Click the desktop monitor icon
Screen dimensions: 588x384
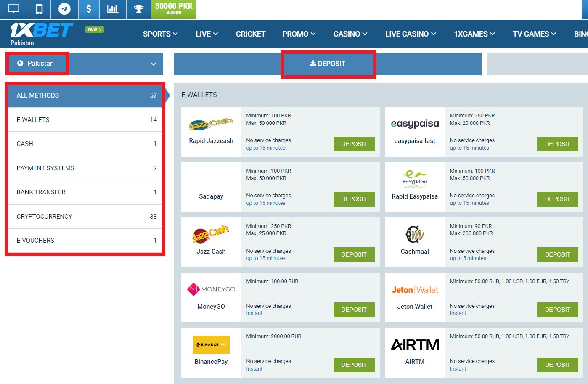coord(13,9)
